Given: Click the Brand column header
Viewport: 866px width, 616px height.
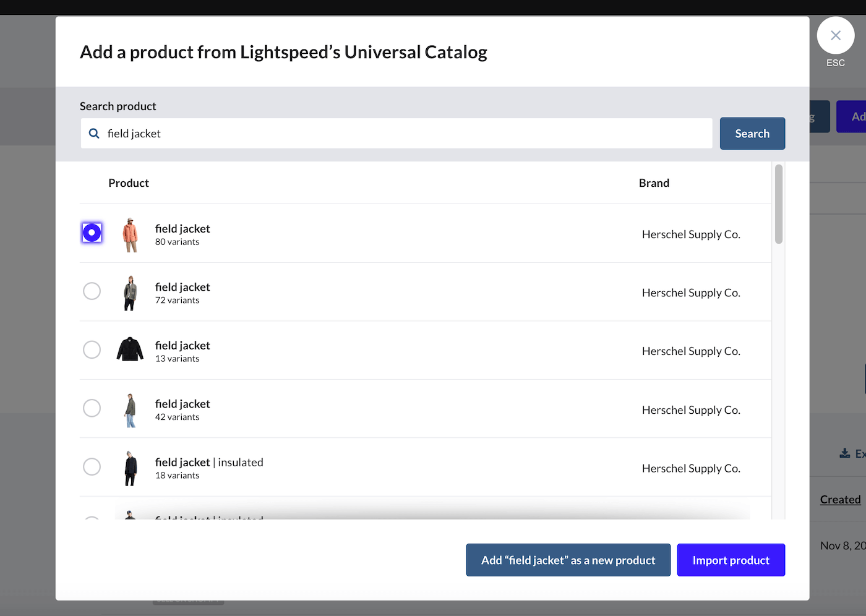Looking at the screenshot, I should (x=654, y=183).
